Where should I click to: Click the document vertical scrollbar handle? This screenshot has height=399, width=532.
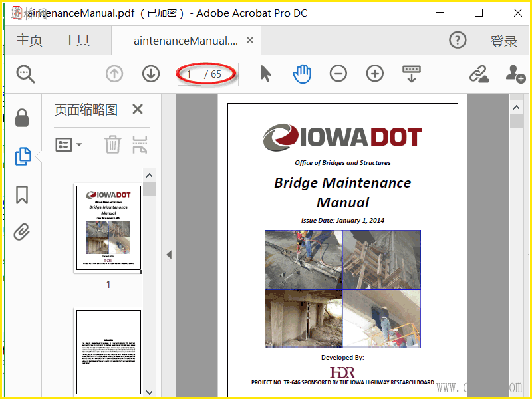pyautogui.click(x=517, y=122)
